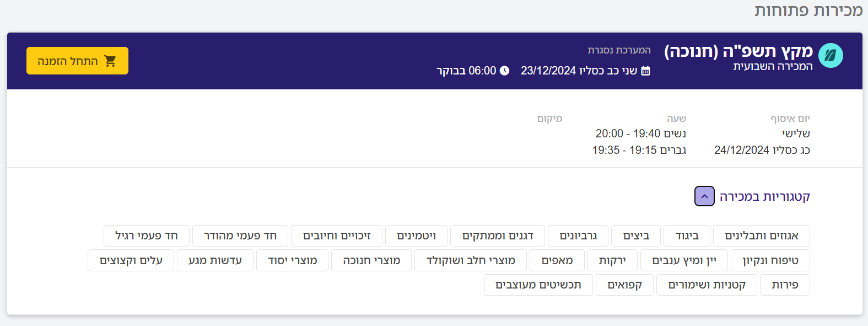868x326 pixels.
Task: Choose the גרביונים category
Action: tap(578, 236)
